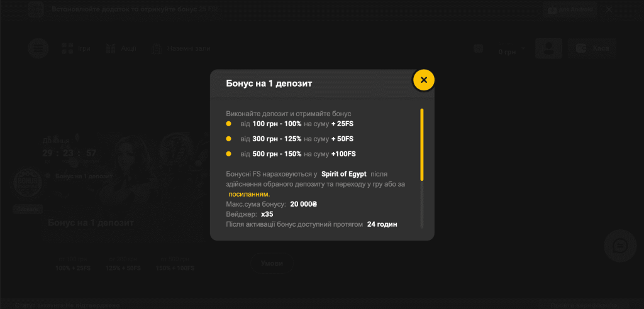Image resolution: width=644 pixels, height=309 pixels.
Task: Click the user profile icon
Action: 548,48
